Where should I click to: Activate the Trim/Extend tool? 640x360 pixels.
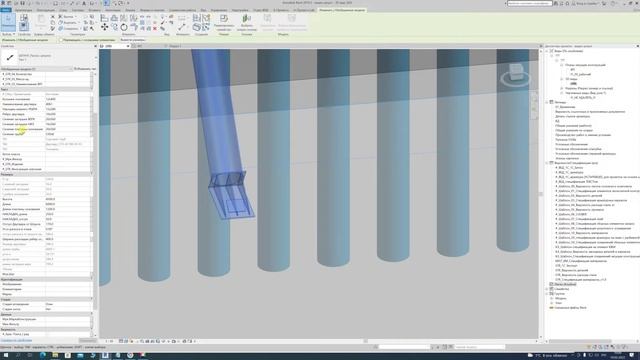[x=133, y=27]
